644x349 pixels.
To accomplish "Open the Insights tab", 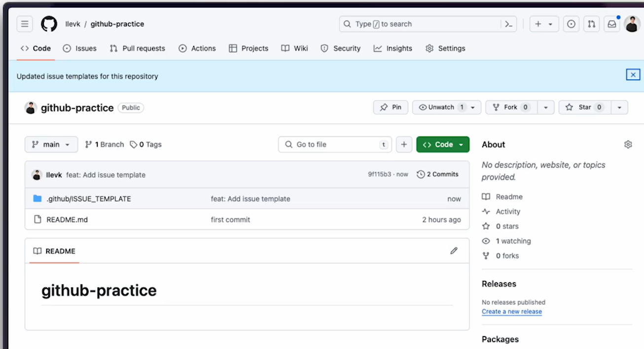I will (x=393, y=48).
